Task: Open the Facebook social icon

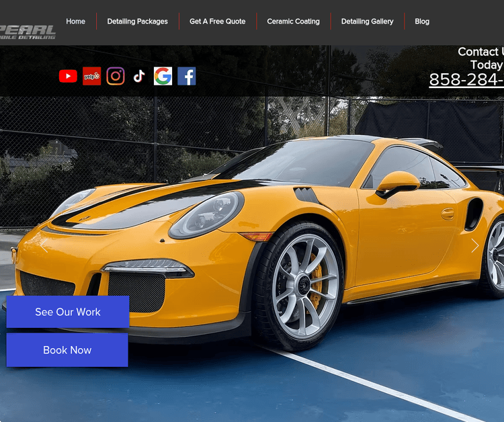Action: [187, 76]
